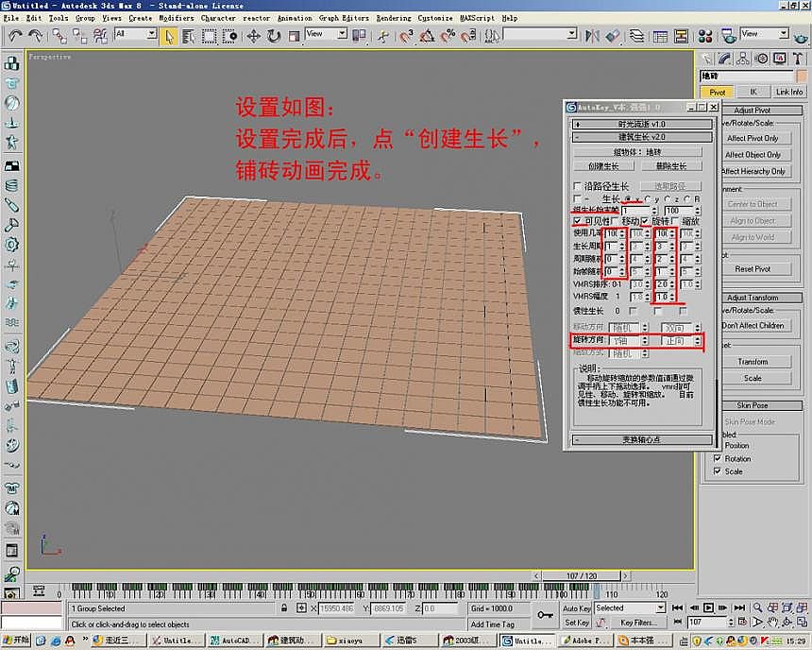Click the Mirror tool icon
The height and width of the screenshot is (650, 812).
(591, 36)
